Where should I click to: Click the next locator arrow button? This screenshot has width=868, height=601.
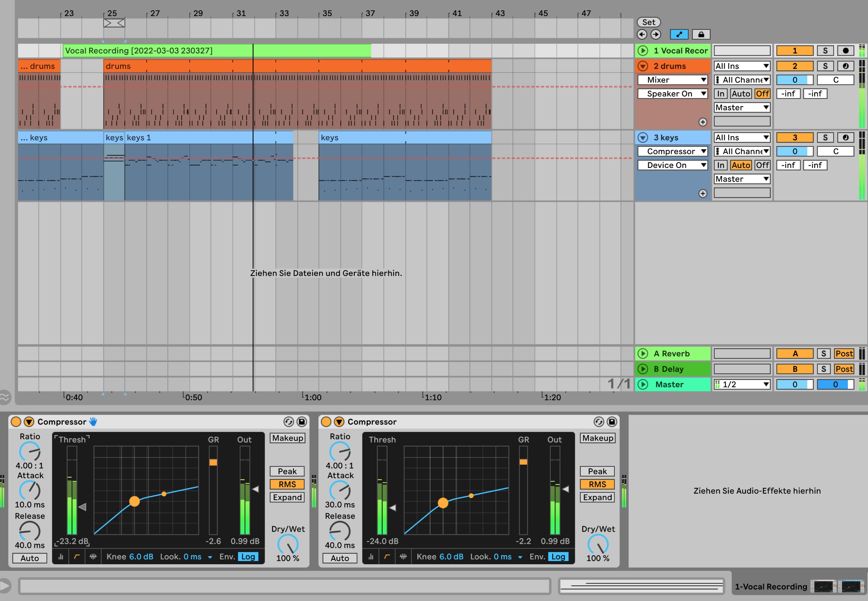coord(656,34)
